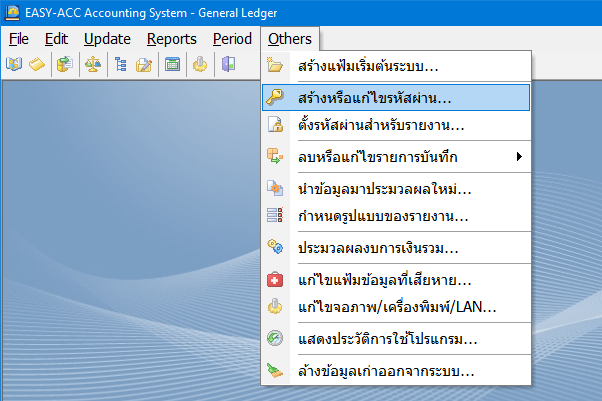Select สร้างหรือแก้ไขรหัสผ่าน menu entry
This screenshot has height=401, width=602.
point(374,98)
